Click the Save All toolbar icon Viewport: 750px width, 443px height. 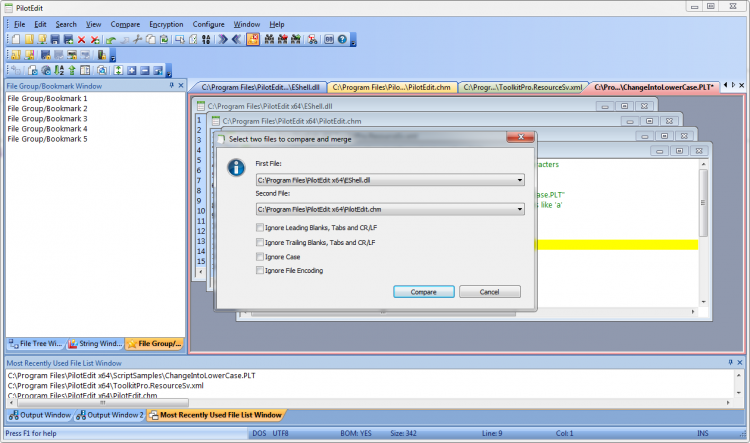[68, 39]
